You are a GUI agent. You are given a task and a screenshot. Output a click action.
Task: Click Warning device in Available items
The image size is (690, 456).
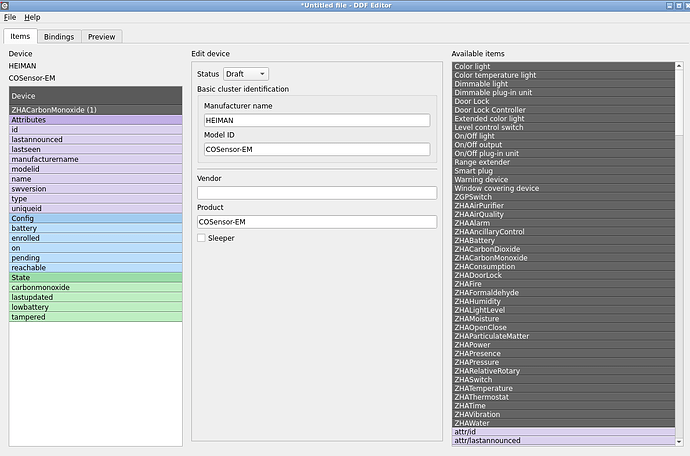[563, 180]
